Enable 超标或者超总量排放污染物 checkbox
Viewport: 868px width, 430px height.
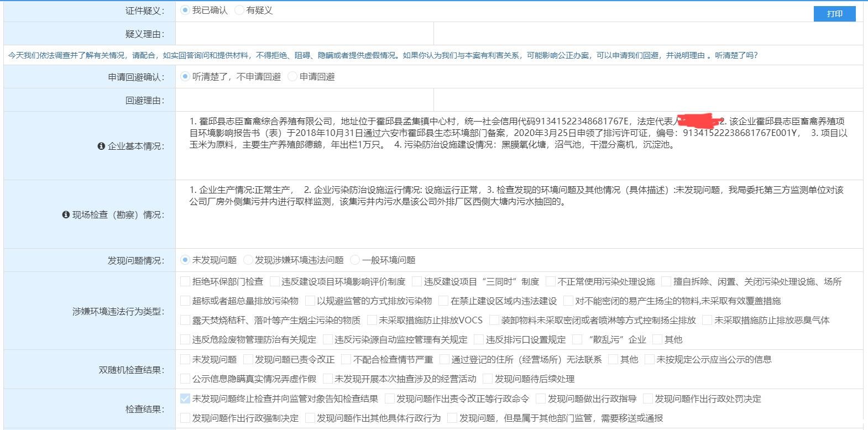coord(186,301)
